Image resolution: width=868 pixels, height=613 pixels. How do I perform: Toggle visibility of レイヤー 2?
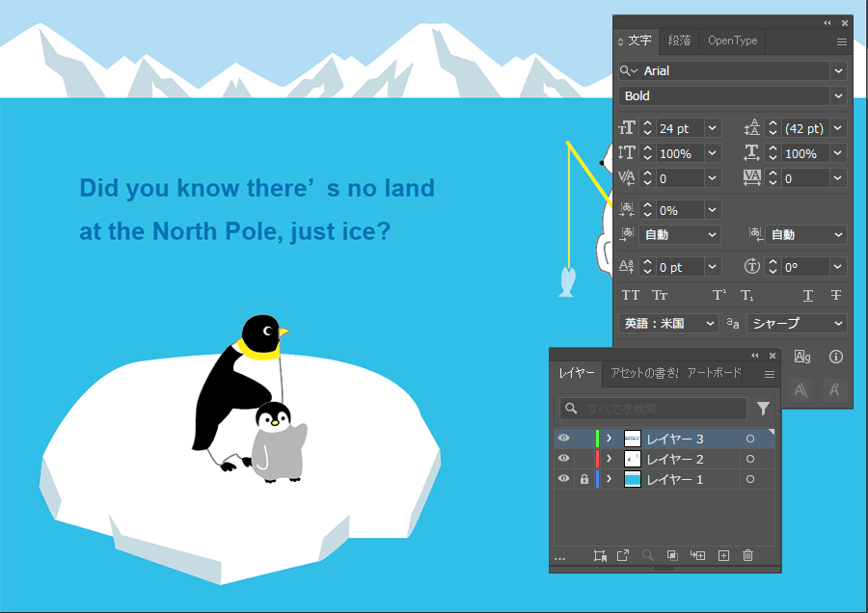click(x=564, y=459)
